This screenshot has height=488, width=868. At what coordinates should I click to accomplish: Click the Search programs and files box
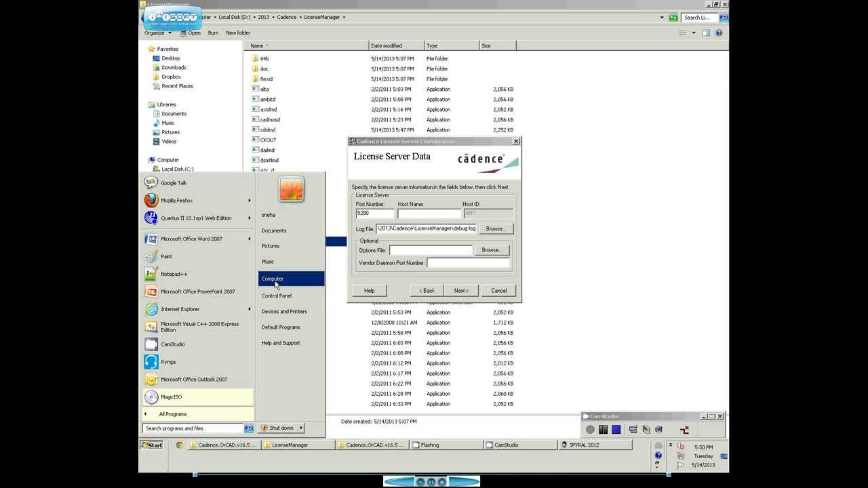coord(193,428)
